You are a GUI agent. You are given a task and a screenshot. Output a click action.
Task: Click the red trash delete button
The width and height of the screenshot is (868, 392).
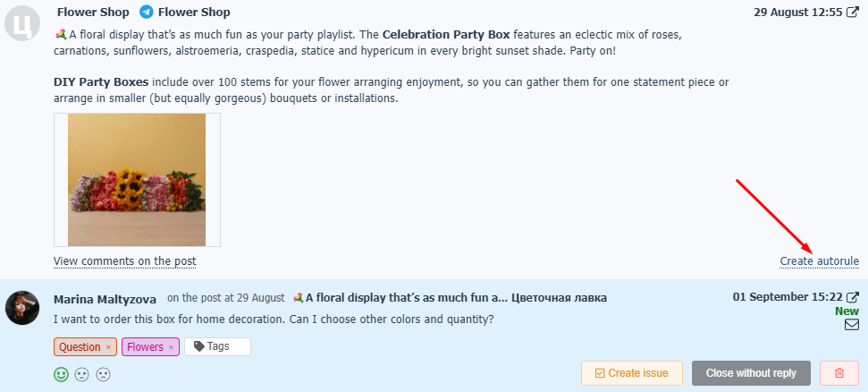point(839,373)
